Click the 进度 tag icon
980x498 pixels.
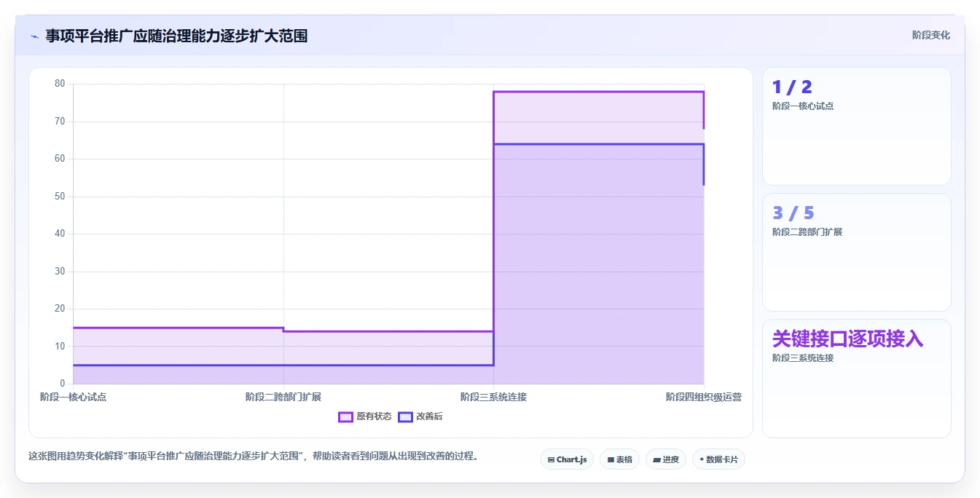656,460
